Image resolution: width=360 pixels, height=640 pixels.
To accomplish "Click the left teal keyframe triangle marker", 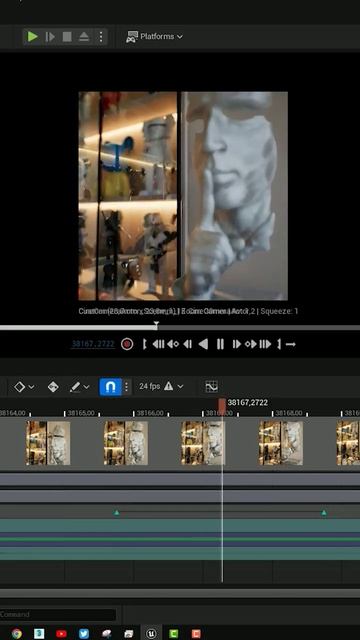I will [116, 512].
